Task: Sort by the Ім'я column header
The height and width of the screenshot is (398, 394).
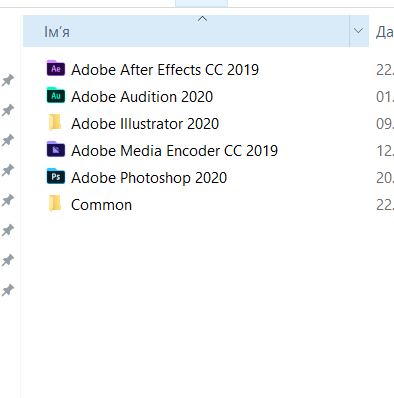Action: pos(186,31)
